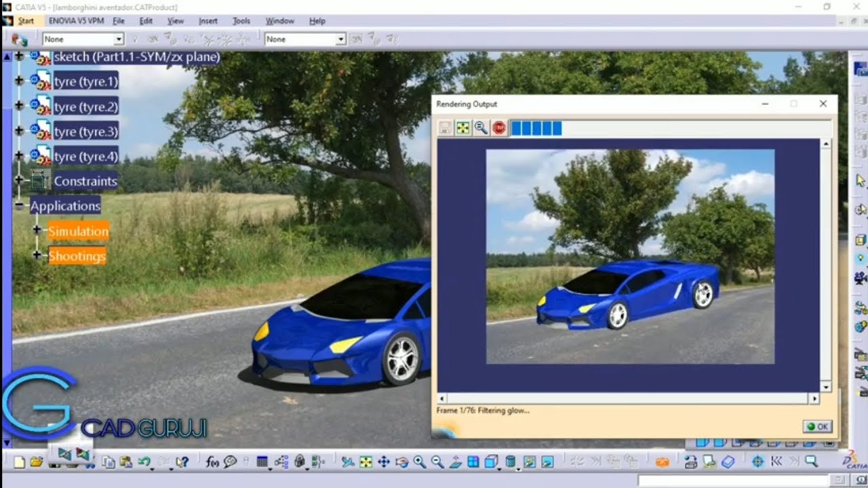This screenshot has height=488, width=868.
Task: Expand the tyre (tyre.3) tree node
Action: (18, 131)
